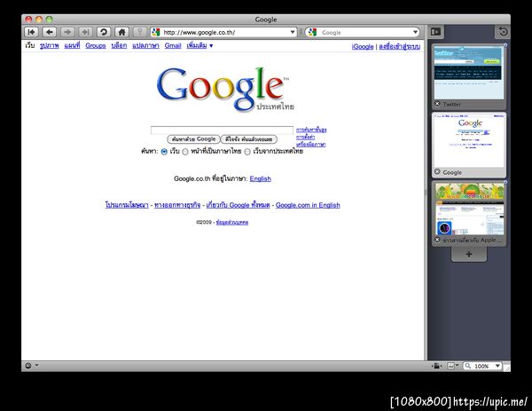This screenshot has width=532, height=411.
Task: Close the Twitter tab
Action: coord(437,104)
